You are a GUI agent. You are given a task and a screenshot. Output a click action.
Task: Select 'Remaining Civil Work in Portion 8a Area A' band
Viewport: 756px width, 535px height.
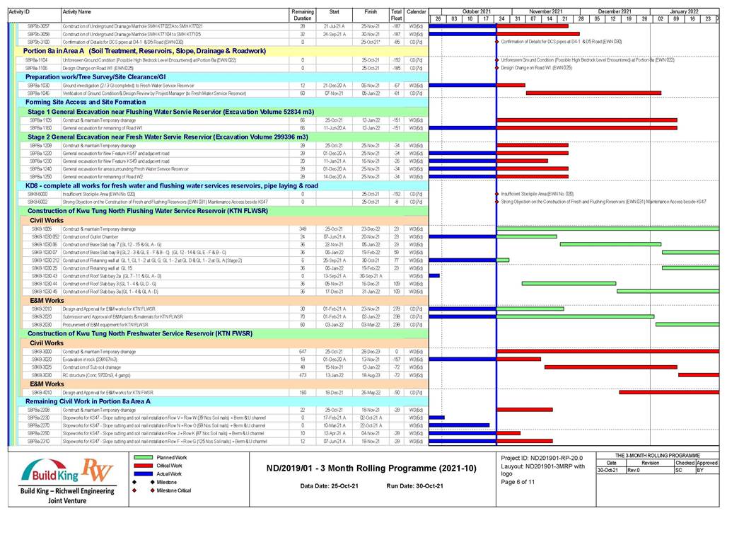coord(225,401)
